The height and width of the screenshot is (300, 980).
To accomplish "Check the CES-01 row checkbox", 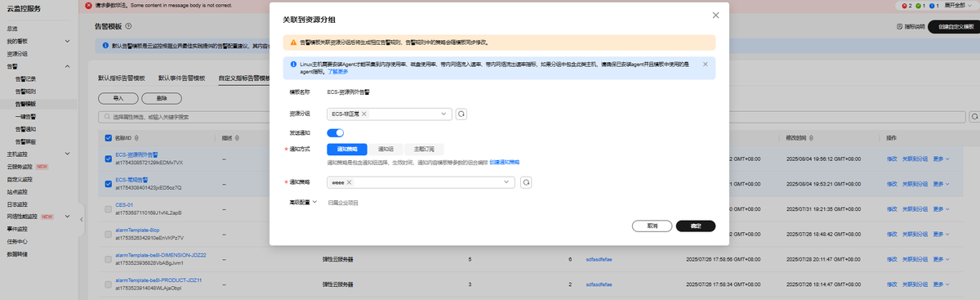I will point(108,208).
